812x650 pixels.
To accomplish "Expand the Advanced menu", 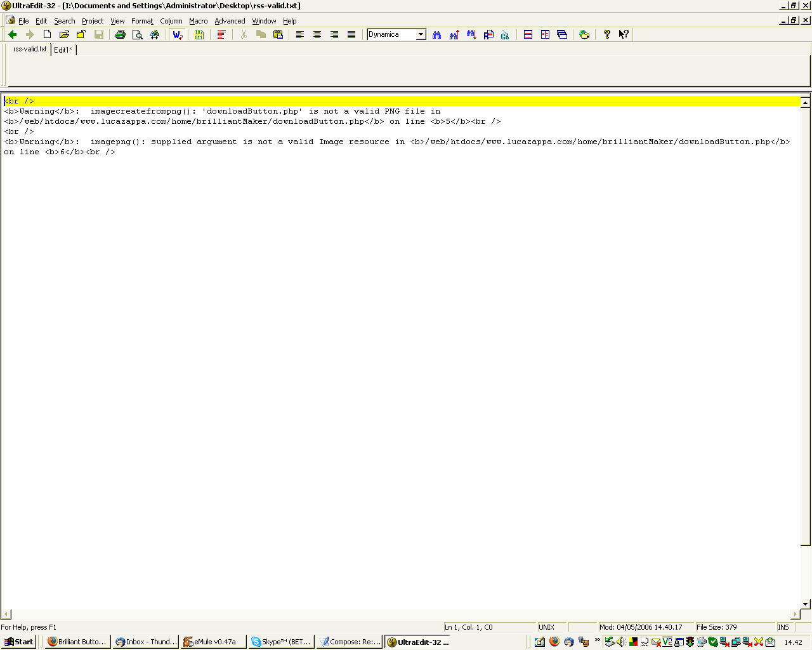I will (x=230, y=21).
